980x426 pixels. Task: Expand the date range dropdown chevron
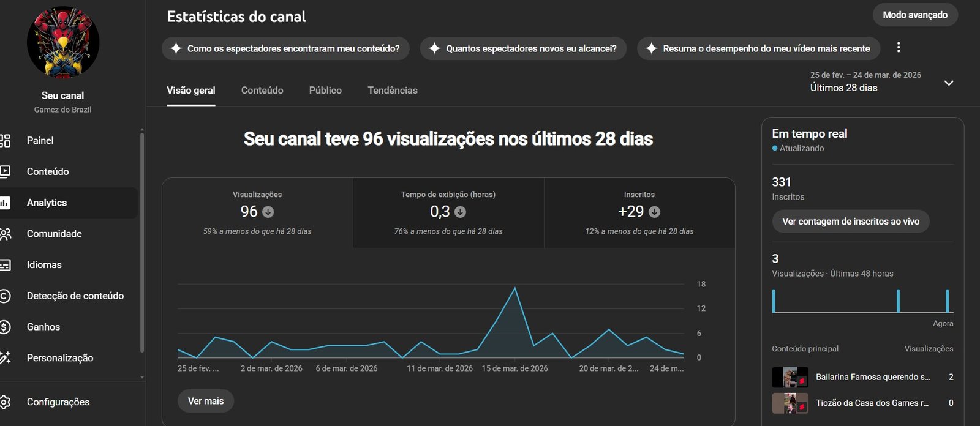tap(949, 83)
